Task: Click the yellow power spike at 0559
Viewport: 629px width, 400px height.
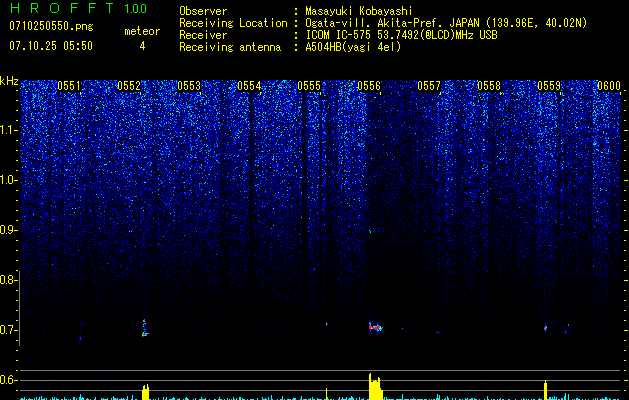Action: 545,390
